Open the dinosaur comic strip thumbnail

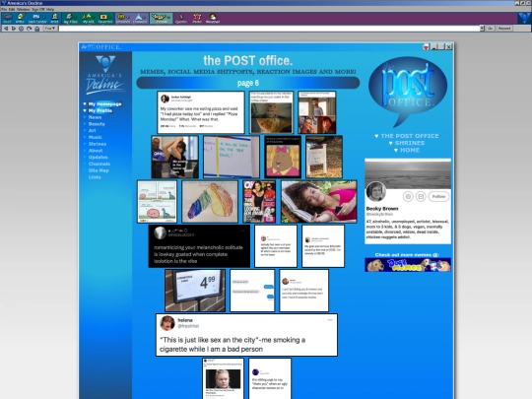click(157, 202)
